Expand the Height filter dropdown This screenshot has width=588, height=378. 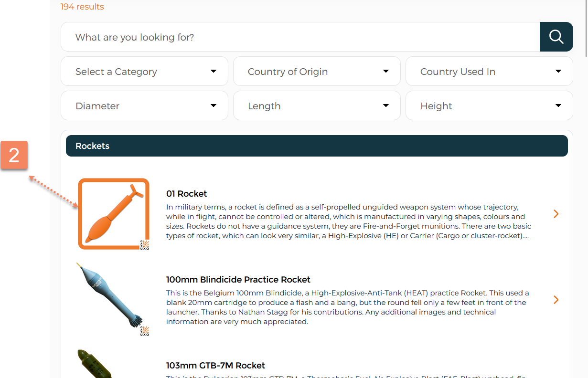pos(489,106)
